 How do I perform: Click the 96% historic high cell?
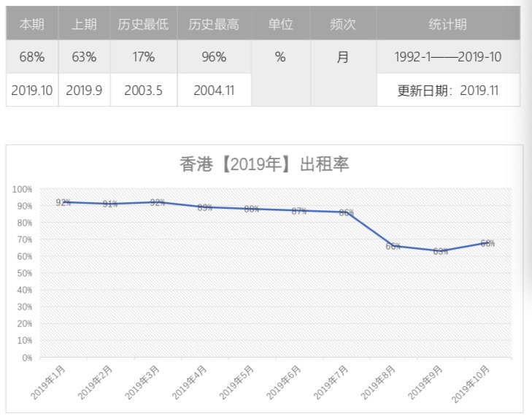[x=214, y=57]
